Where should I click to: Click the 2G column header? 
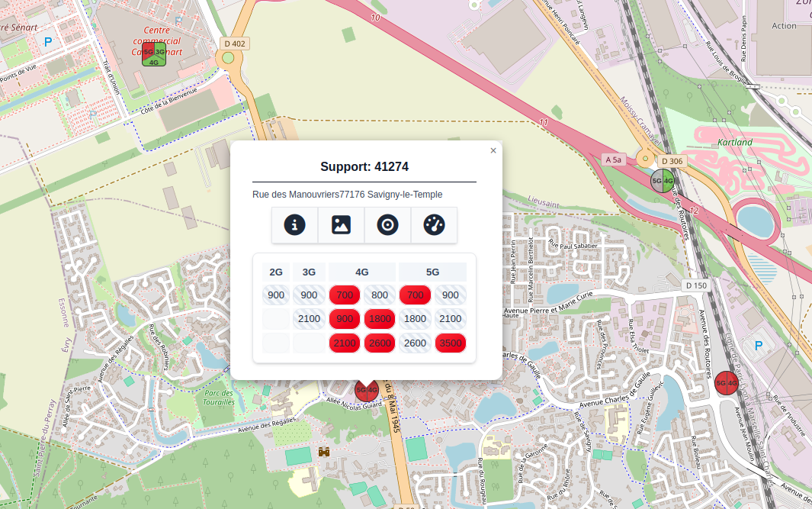pos(276,272)
